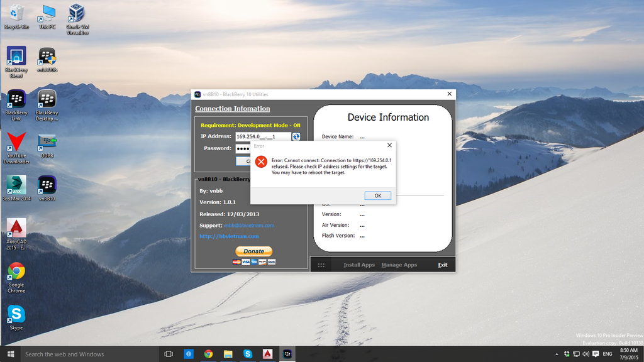Open the This PC desktop shortcut

point(47,17)
